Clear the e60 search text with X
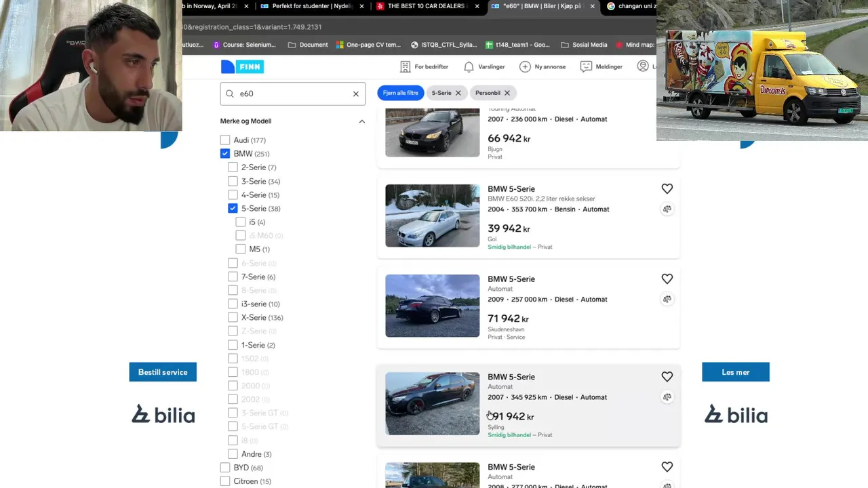The width and height of the screenshot is (868, 488). pyautogui.click(x=355, y=94)
